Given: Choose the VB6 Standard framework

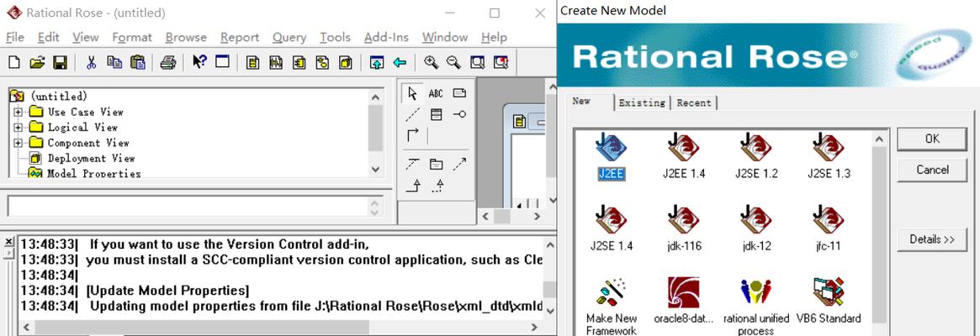Looking at the screenshot, I should [829, 302].
